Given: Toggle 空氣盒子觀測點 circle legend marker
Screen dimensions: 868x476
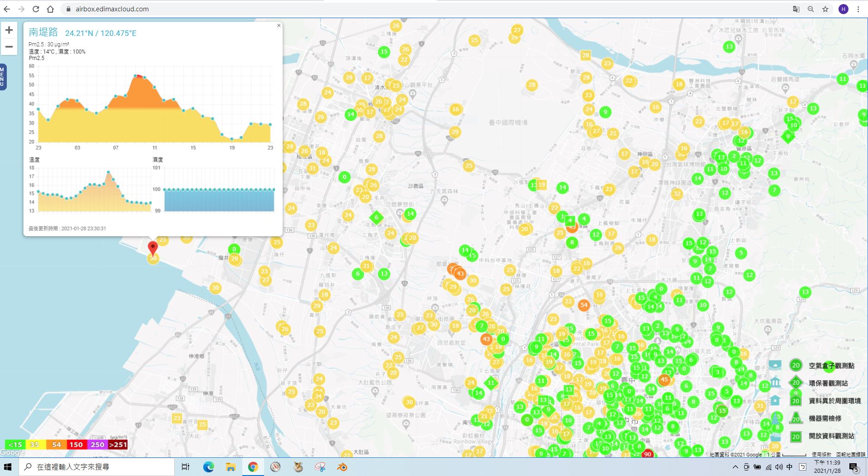Looking at the screenshot, I should [795, 366].
